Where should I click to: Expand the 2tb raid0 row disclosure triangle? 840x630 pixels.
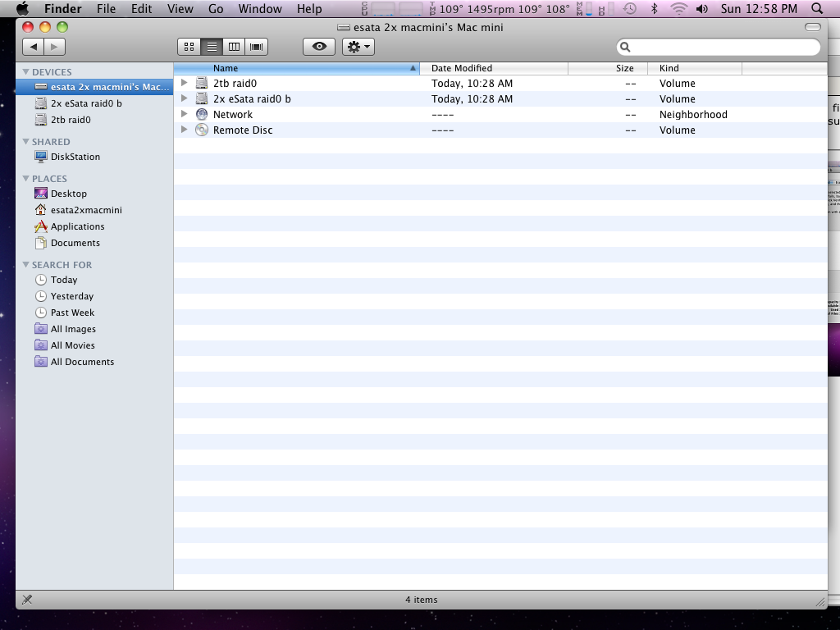coord(185,83)
